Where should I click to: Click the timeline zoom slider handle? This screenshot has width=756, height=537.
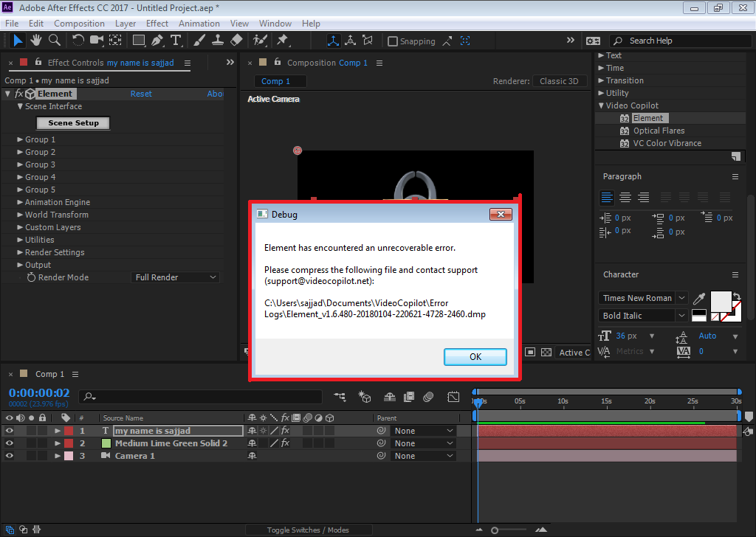coord(494,530)
